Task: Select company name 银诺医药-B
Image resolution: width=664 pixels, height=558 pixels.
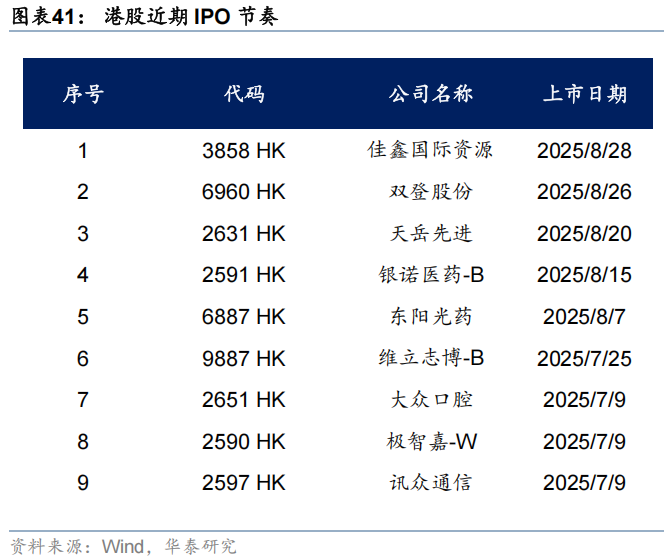Action: tap(431, 275)
